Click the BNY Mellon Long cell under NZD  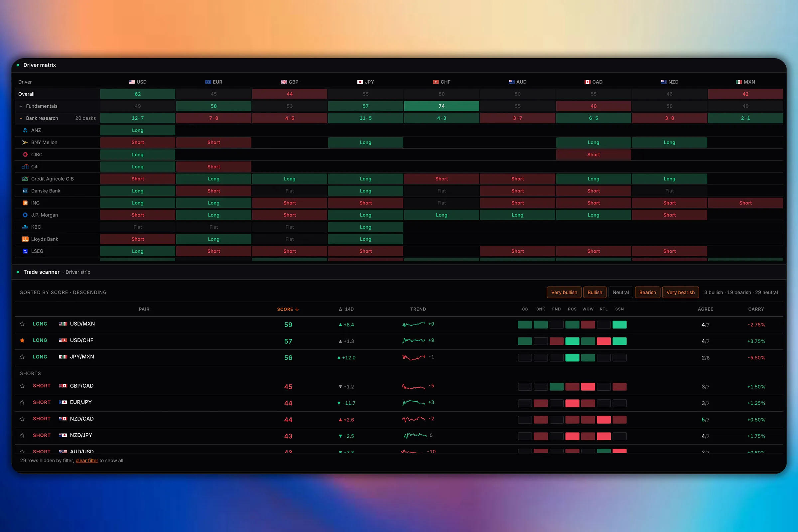(x=669, y=143)
